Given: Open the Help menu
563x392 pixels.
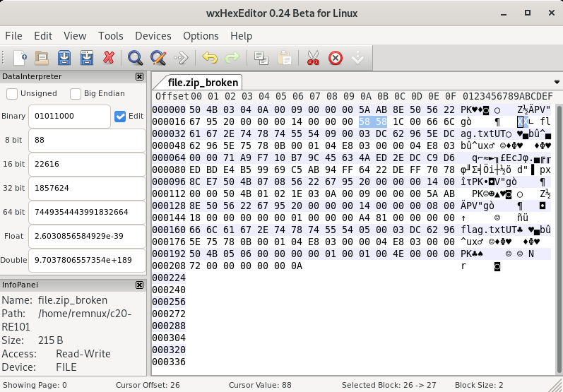Looking at the screenshot, I should (242, 36).
